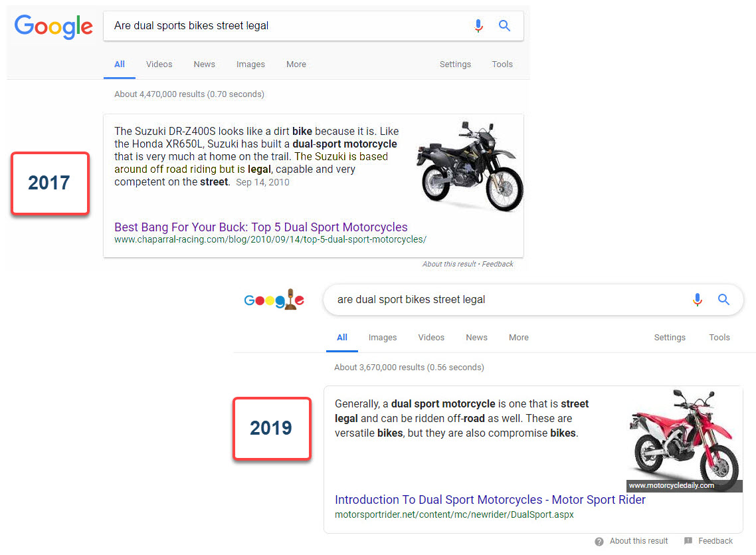
Task: Click the question mark About this result icon
Action: [599, 541]
